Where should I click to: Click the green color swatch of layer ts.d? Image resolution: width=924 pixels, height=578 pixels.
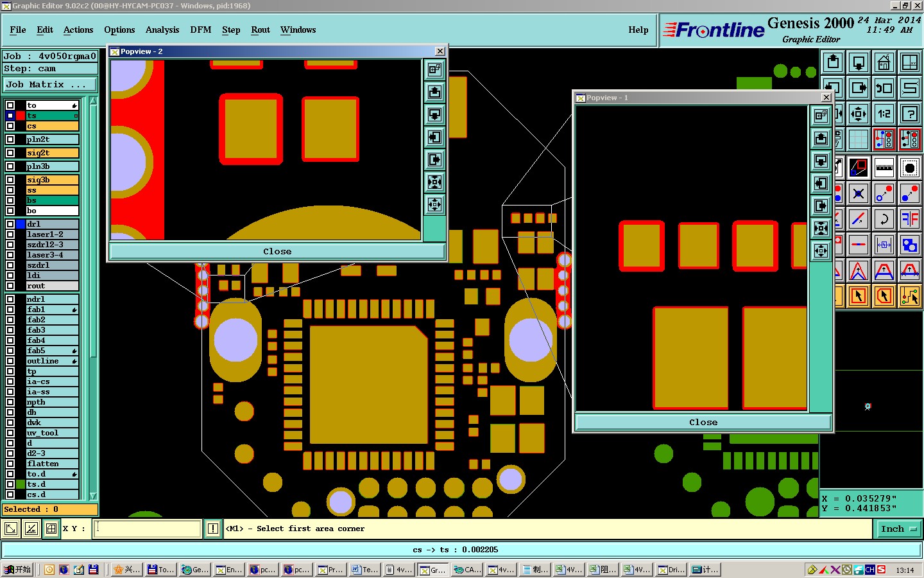[21, 484]
